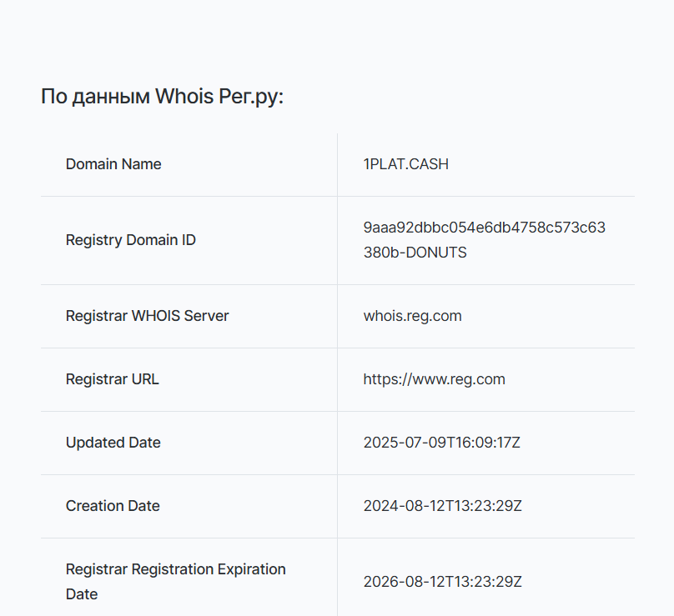Click the whois.reg.com server value
The height and width of the screenshot is (616, 674).
coord(412,316)
